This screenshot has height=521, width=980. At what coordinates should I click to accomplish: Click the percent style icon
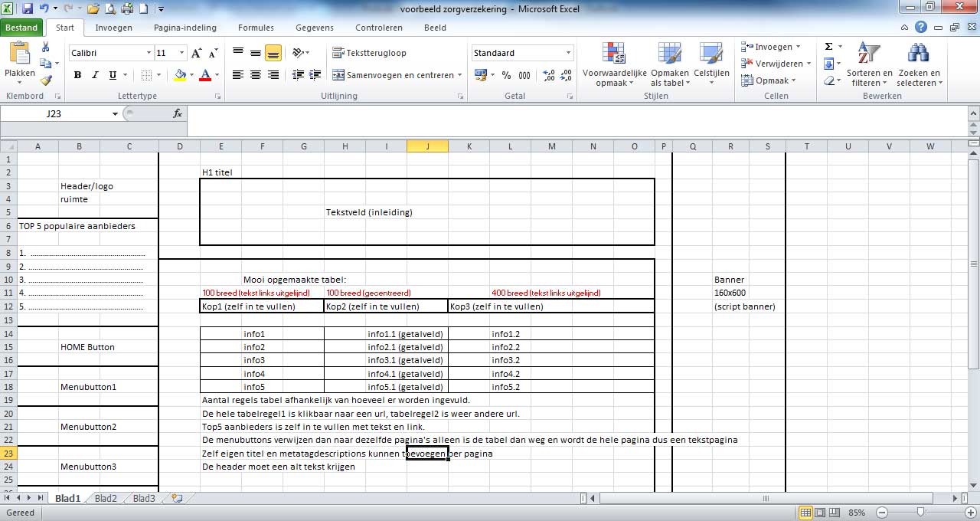point(506,75)
